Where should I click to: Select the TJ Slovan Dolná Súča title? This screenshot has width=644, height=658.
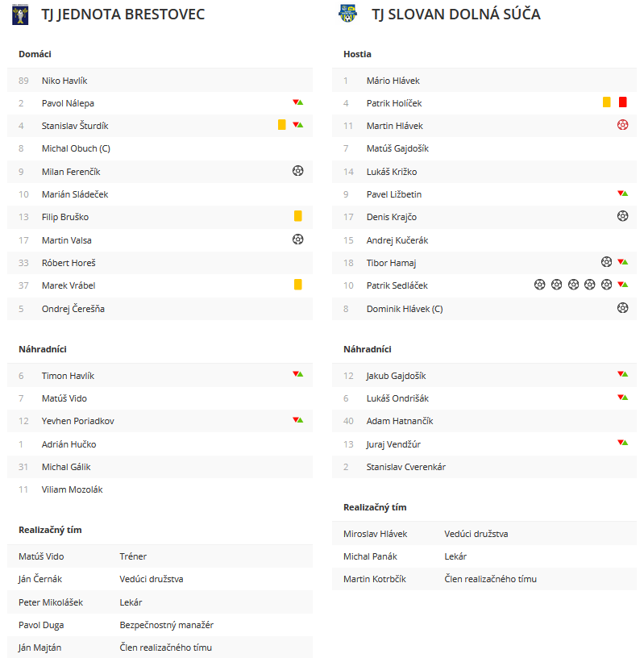[456, 15]
